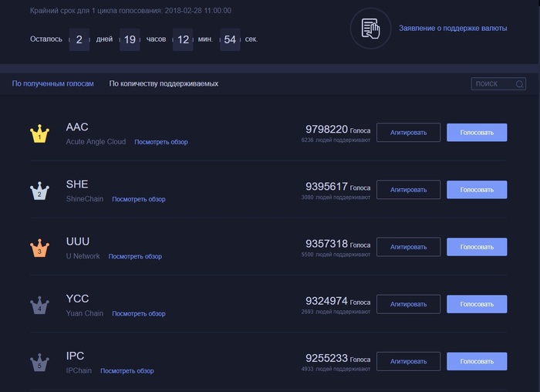This screenshot has height=392, width=540.
Task: Click the 9255233 vote count
Action: (x=326, y=358)
